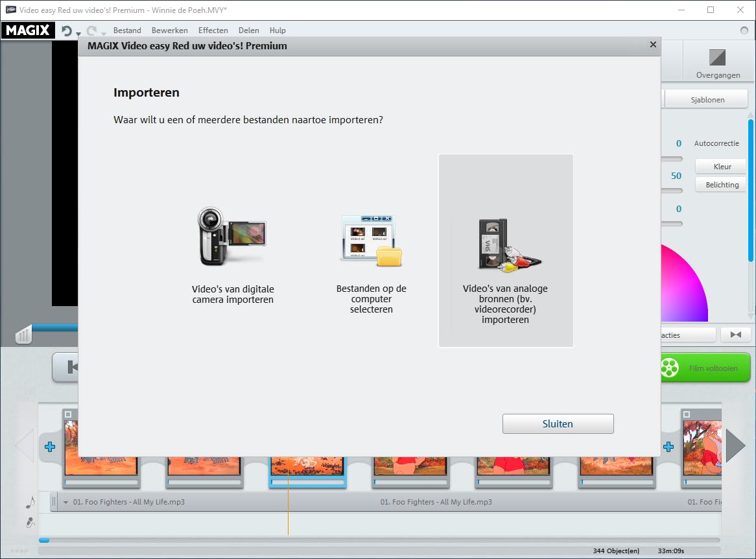Open the redo history dropdown arrow
756x559 pixels.
coord(104,34)
